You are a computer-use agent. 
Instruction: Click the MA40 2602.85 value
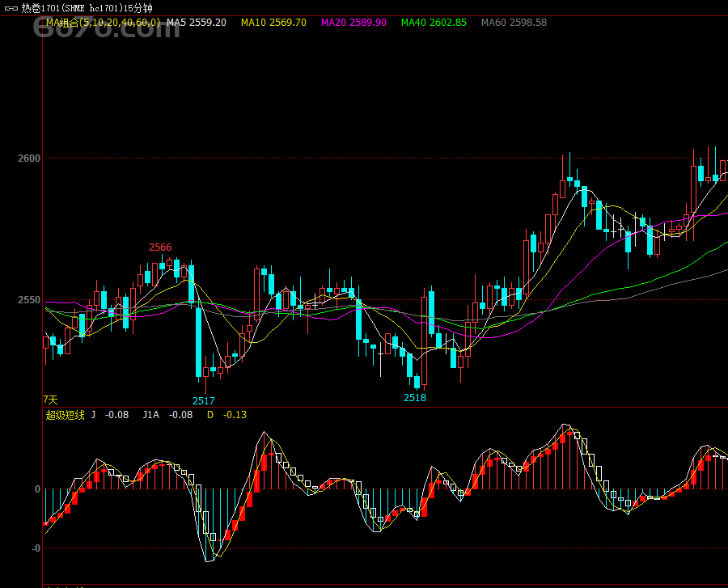pos(434,23)
